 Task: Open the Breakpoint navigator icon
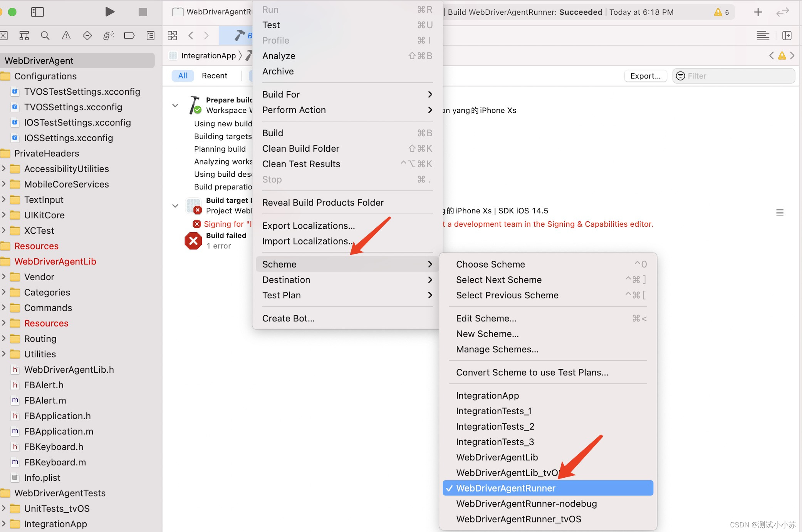(x=129, y=36)
